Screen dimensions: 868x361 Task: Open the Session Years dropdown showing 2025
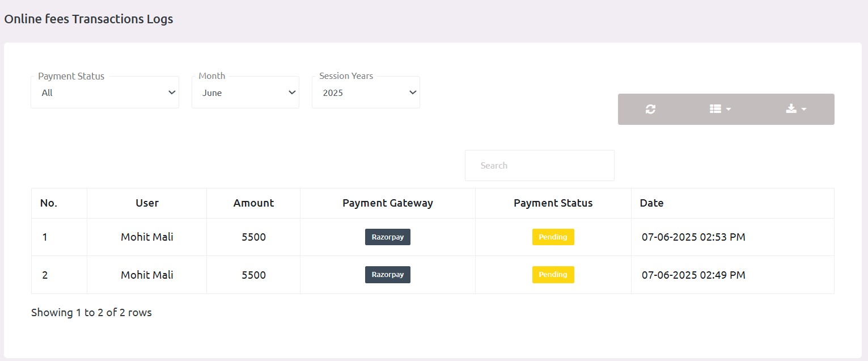[x=366, y=93]
